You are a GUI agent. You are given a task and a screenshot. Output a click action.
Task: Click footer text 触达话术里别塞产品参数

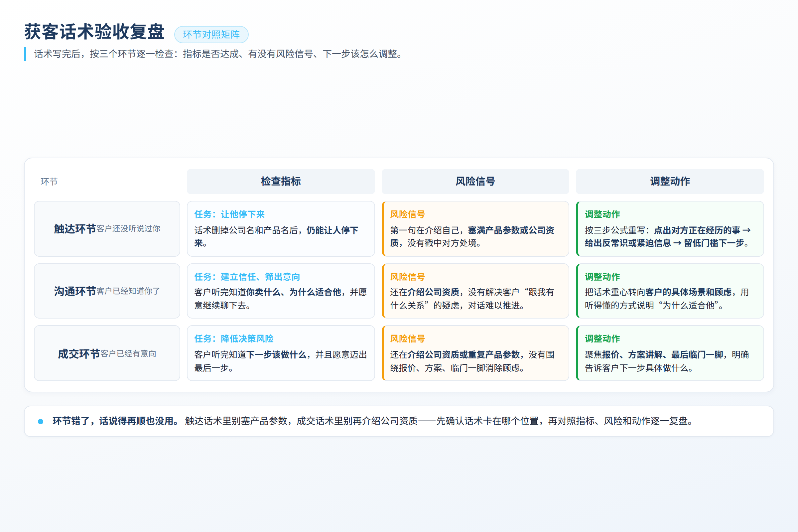[236, 421]
